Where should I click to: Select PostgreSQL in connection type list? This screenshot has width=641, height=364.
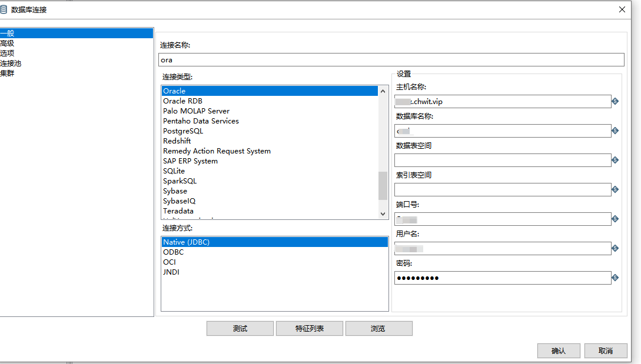(x=183, y=131)
